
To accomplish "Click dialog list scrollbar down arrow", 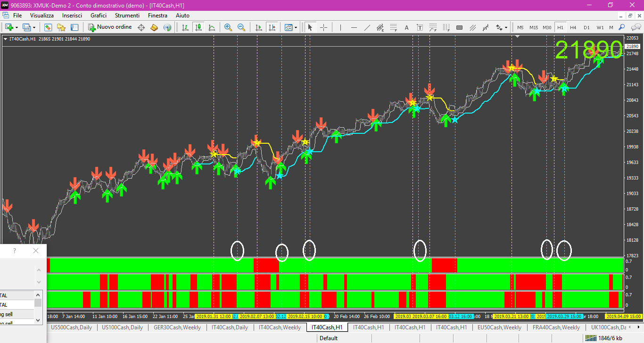I will tap(38, 320).
